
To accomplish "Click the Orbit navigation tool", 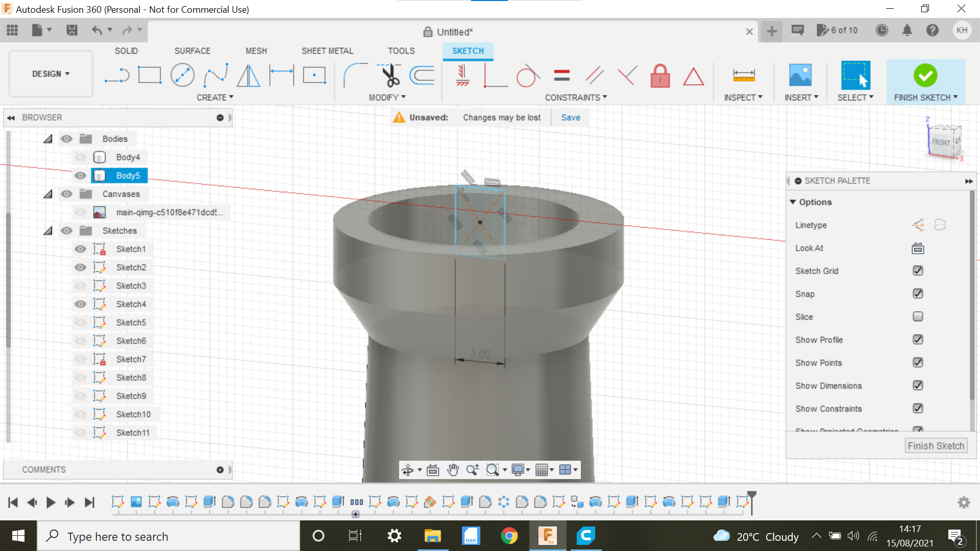I will tap(407, 470).
